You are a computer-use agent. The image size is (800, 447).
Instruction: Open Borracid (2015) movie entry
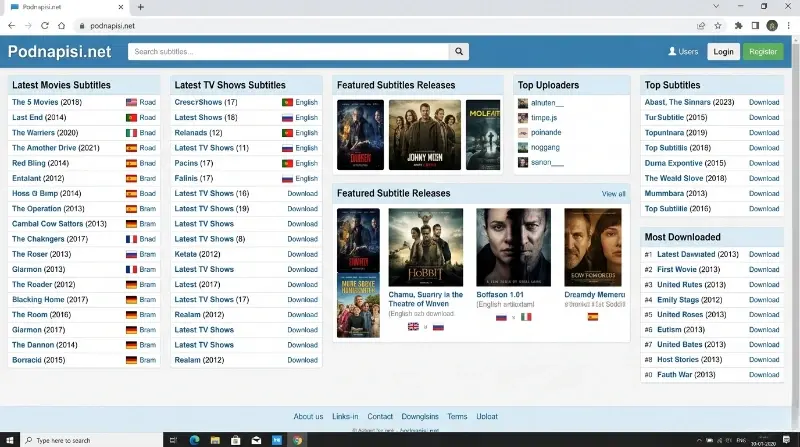pyautogui.click(x=39, y=360)
